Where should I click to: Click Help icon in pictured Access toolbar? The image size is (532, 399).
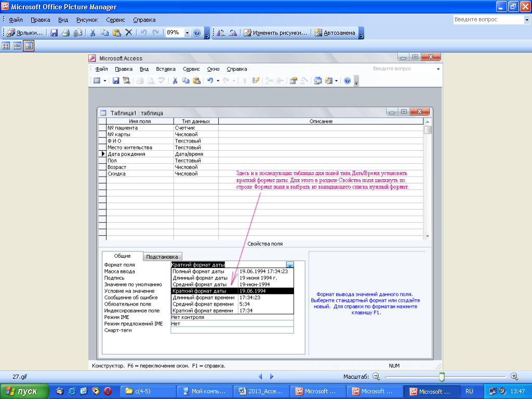tap(347, 81)
